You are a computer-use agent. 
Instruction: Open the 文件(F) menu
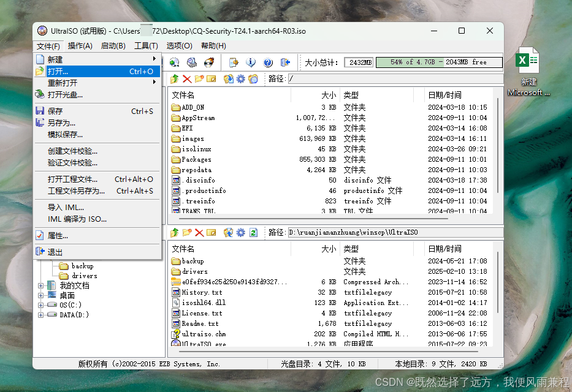point(48,46)
